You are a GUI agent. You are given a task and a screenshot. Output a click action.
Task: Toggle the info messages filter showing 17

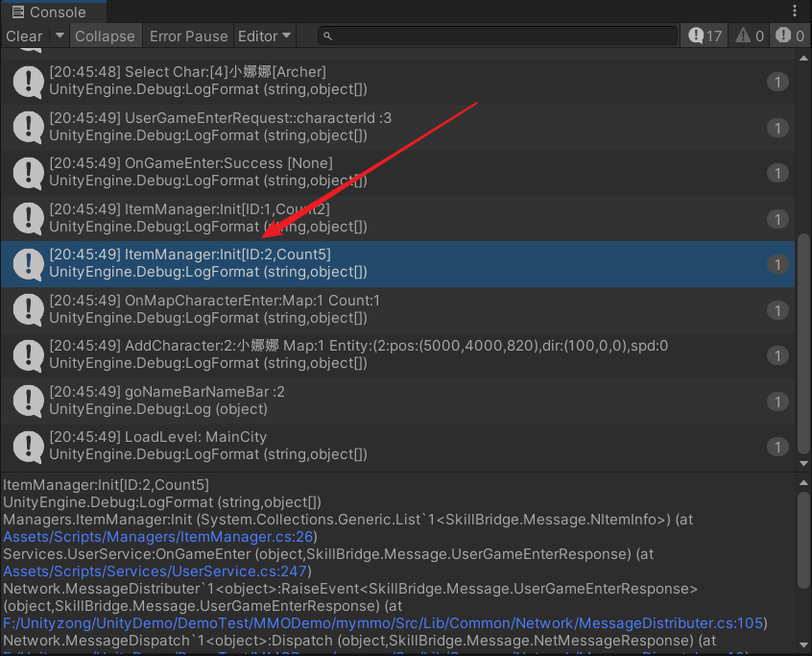pos(705,36)
